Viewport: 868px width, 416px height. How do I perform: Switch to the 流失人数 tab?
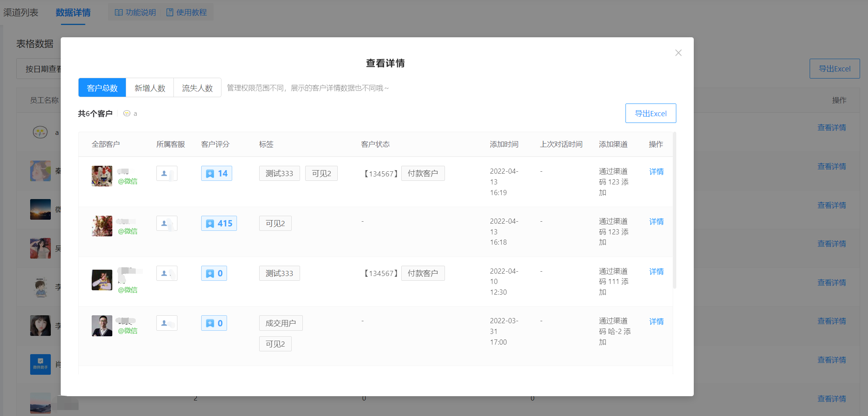point(197,88)
